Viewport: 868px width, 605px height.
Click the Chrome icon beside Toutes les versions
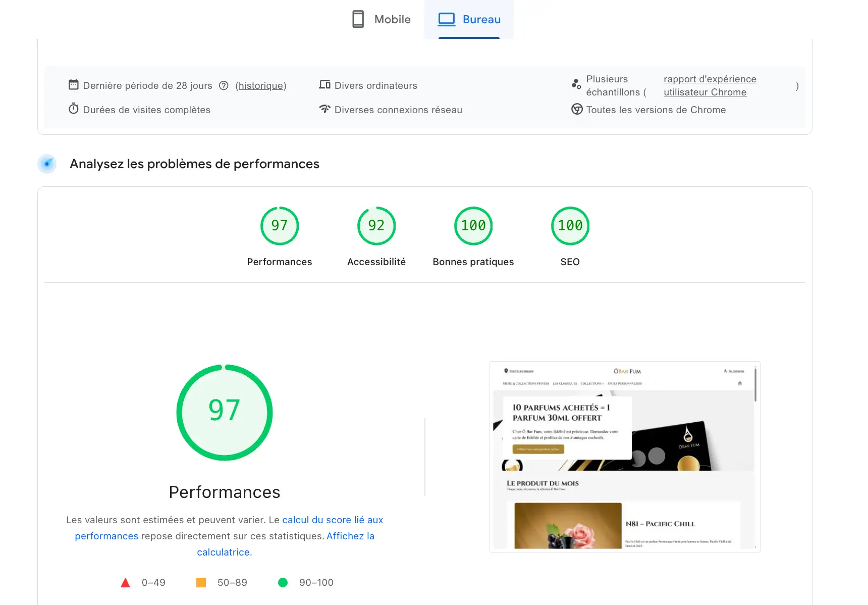coord(577,109)
